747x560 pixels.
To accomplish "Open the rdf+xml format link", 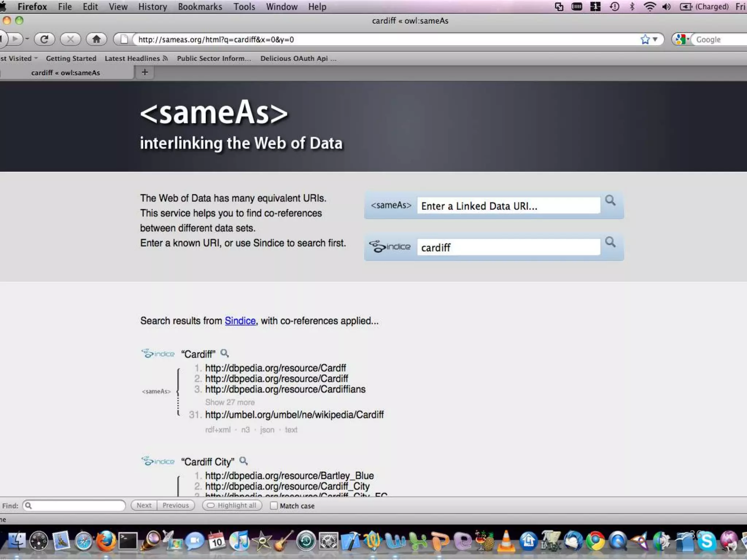I will (218, 430).
